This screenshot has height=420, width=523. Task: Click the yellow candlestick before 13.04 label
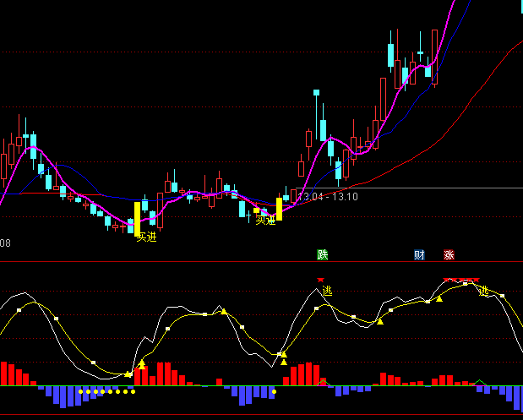[279, 209]
